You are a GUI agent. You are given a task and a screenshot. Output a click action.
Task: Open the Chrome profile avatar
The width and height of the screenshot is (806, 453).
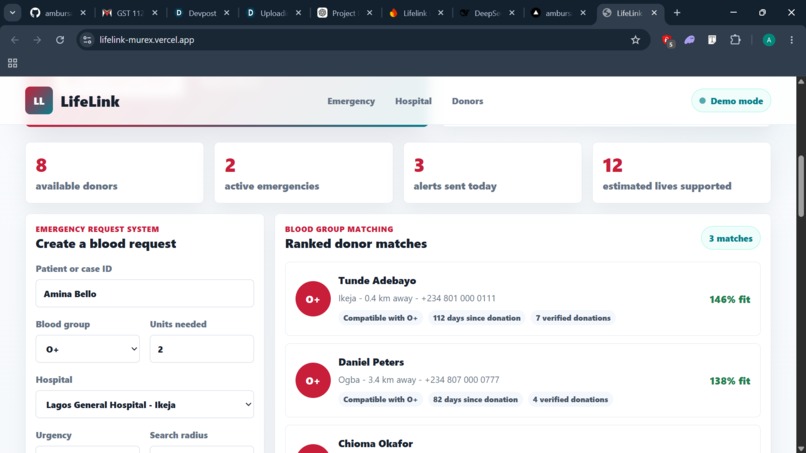coord(768,40)
